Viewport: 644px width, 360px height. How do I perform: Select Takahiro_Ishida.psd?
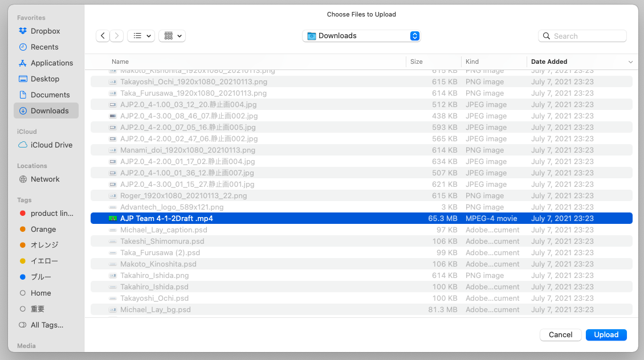(x=361, y=287)
